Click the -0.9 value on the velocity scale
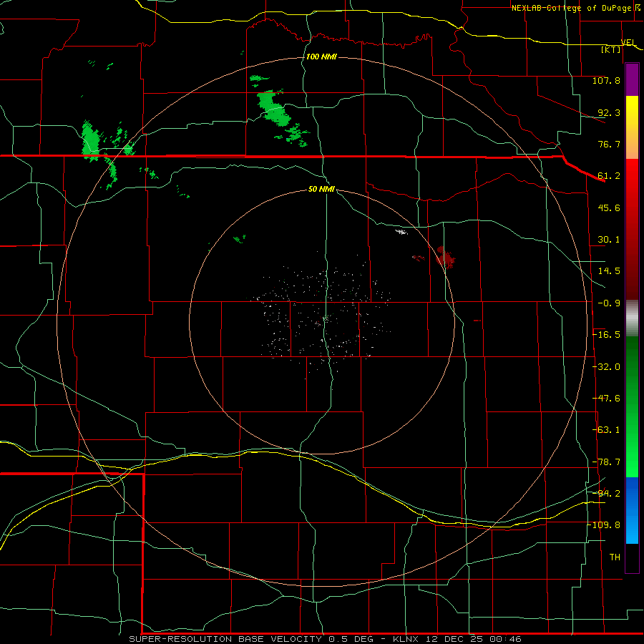This screenshot has width=644, height=644. coord(609,303)
